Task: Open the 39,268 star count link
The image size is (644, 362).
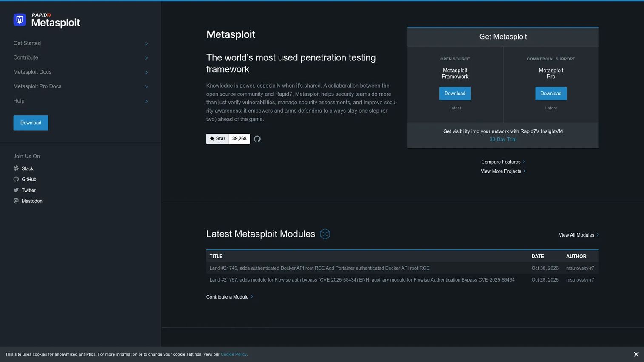Action: (x=239, y=139)
